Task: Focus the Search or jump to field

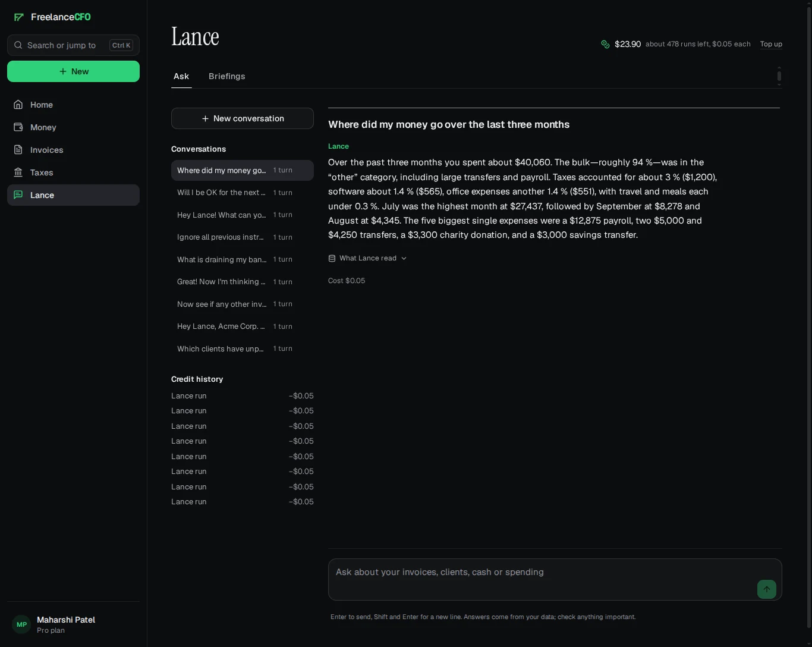Action: click(x=74, y=45)
